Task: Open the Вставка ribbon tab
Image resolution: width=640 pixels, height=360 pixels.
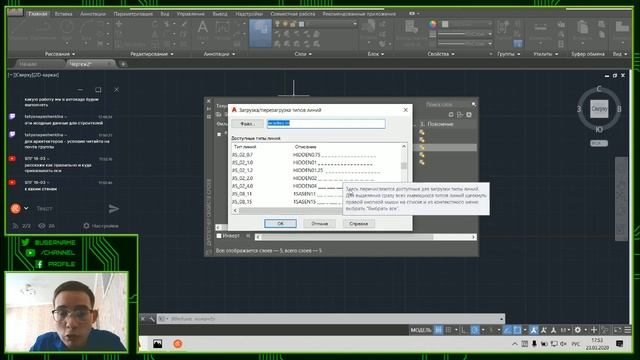Action: click(63, 14)
